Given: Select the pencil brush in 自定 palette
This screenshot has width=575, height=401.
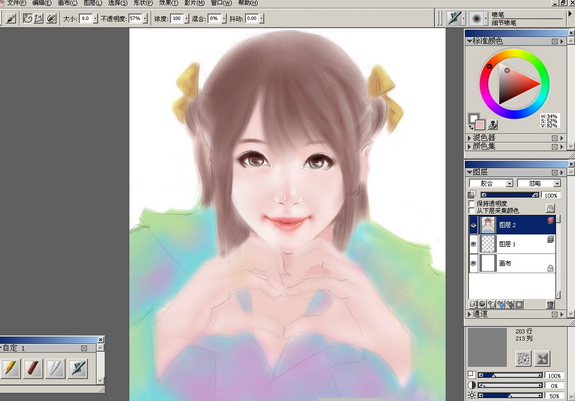Looking at the screenshot, I should 11,368.
